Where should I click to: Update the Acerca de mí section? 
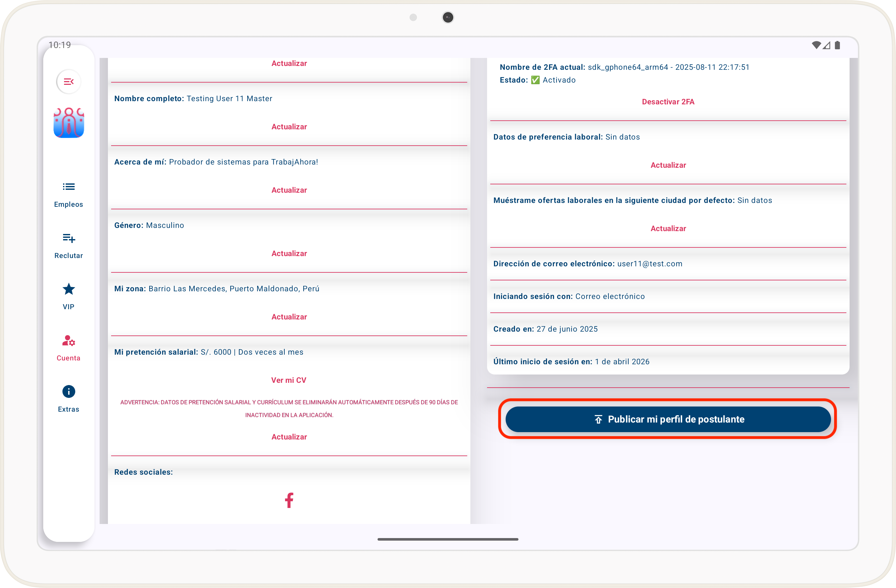click(289, 190)
